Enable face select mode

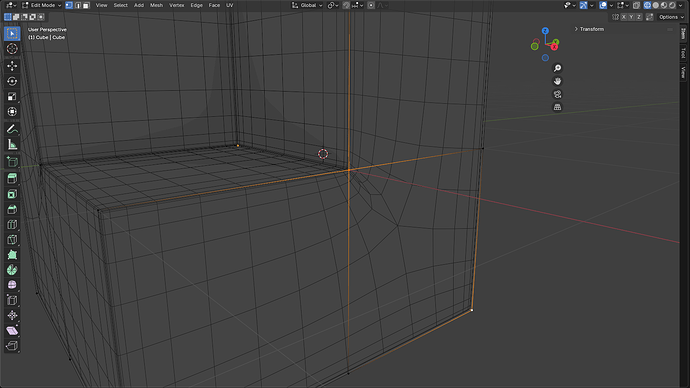click(86, 5)
